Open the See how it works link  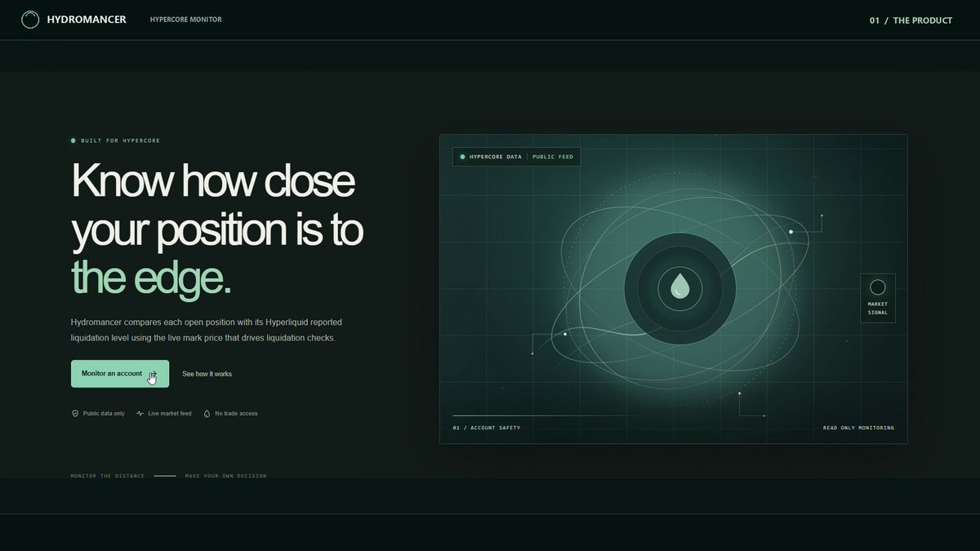tap(207, 374)
